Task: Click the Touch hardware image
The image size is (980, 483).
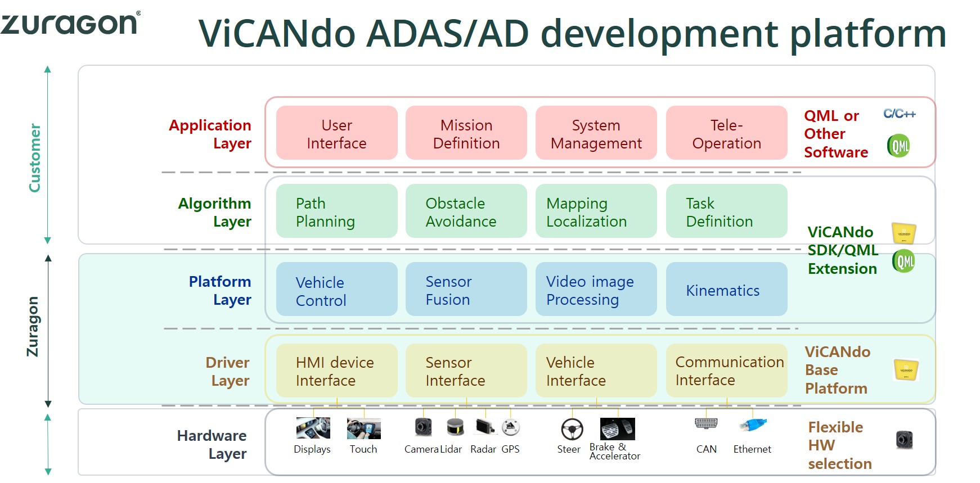Action: point(363,428)
